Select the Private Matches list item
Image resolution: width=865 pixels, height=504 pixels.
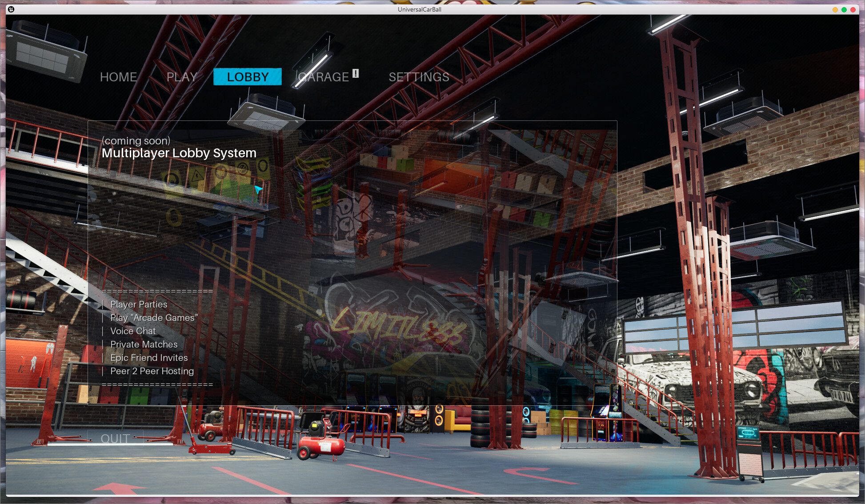(x=144, y=344)
